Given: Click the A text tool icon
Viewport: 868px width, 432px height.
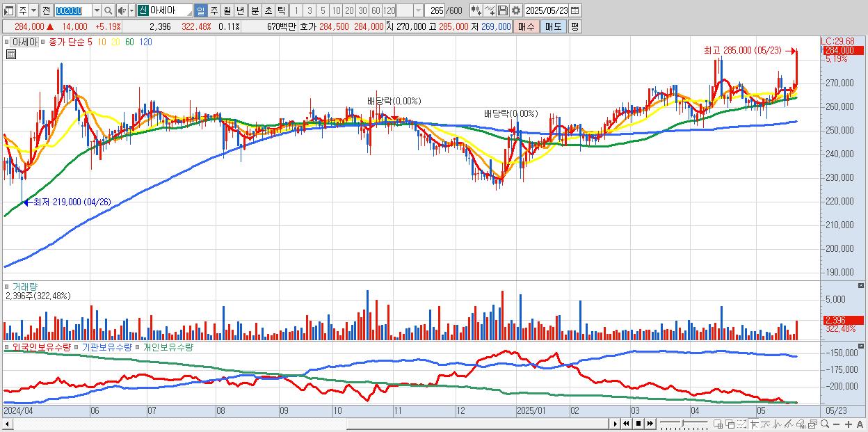Looking at the screenshot, I should pyautogui.click(x=860, y=424).
